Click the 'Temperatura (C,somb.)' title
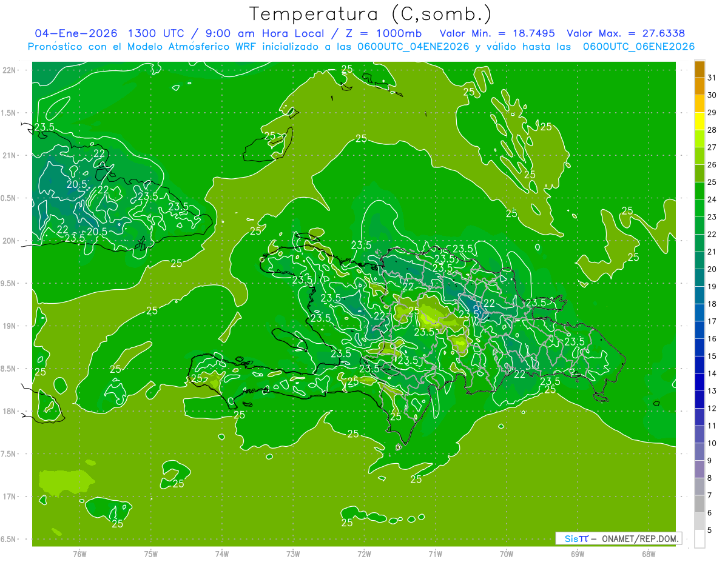This screenshot has width=728, height=562. click(x=371, y=15)
